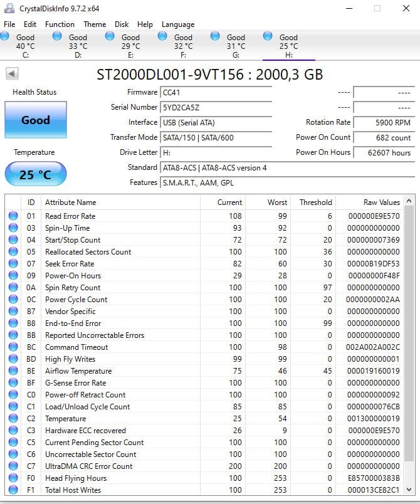The width and height of the screenshot is (420, 504).
Task: Click status orb for Current Pending Sector Count row
Action: point(13,442)
